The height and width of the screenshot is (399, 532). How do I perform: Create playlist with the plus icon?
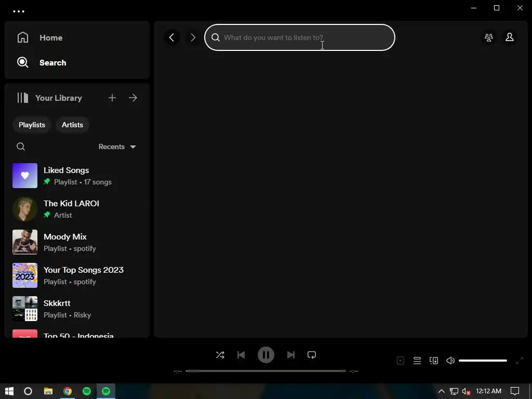pyautogui.click(x=112, y=98)
